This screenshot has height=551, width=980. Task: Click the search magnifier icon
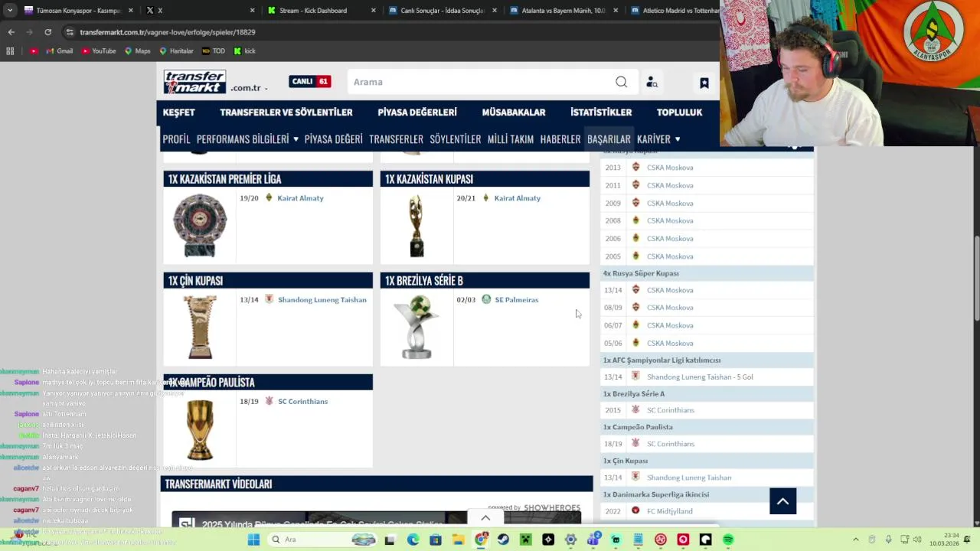coord(621,82)
